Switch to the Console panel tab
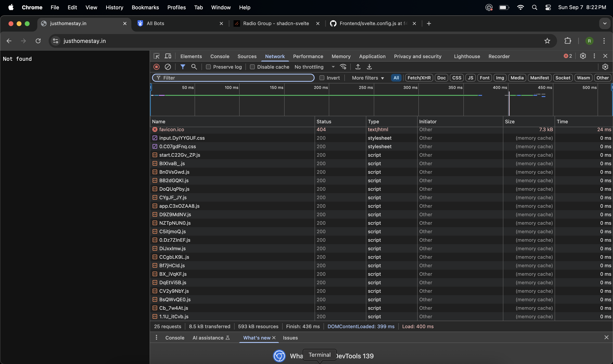The image size is (613, 364). [220, 56]
